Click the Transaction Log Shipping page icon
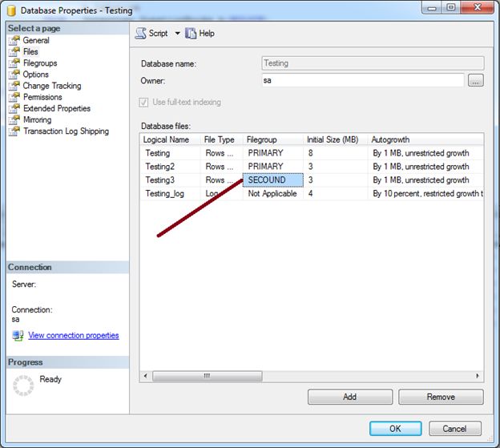This screenshot has height=448, width=500. click(x=14, y=131)
